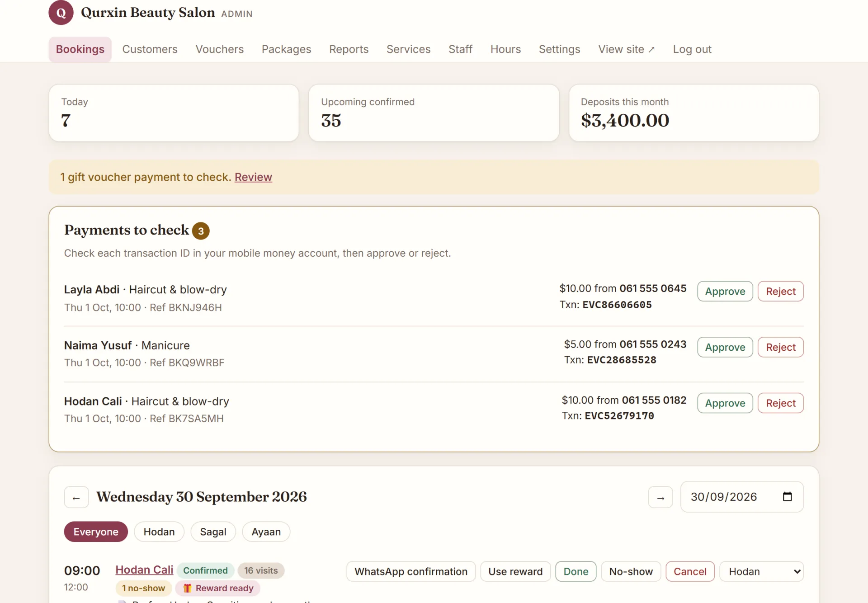Click the Reward ready gift badge

(218, 588)
